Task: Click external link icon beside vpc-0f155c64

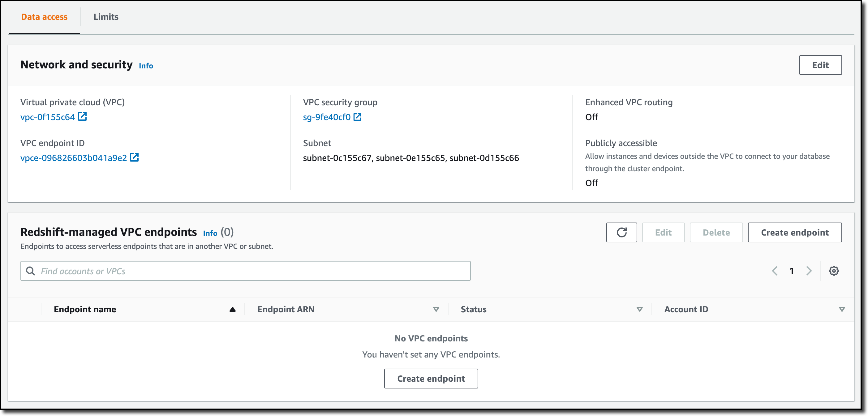Action: point(82,117)
